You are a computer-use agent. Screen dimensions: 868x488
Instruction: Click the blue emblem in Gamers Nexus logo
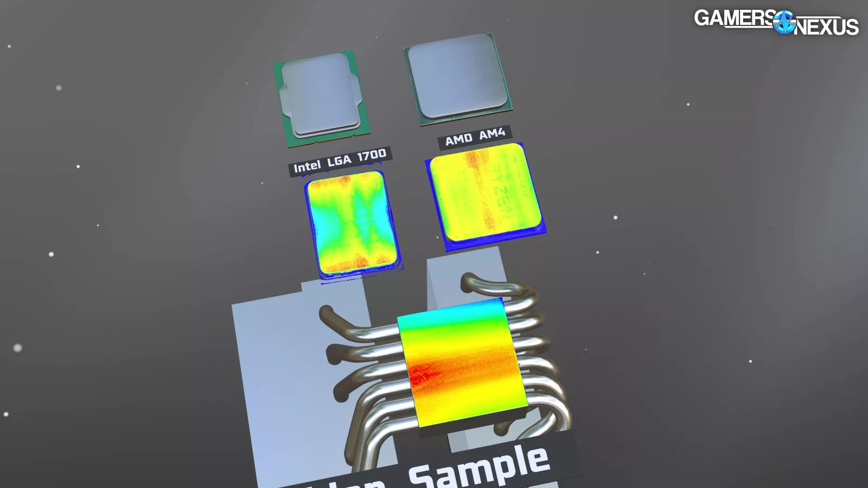click(x=784, y=23)
